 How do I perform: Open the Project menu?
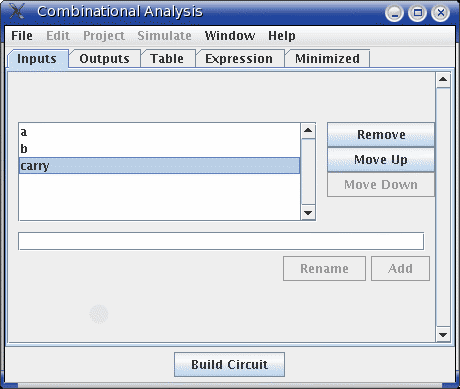click(x=104, y=36)
